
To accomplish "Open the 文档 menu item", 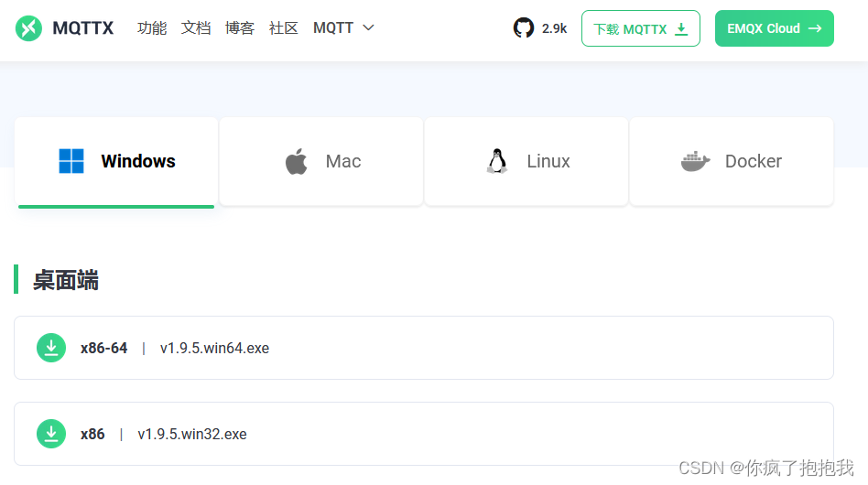I will pos(195,27).
